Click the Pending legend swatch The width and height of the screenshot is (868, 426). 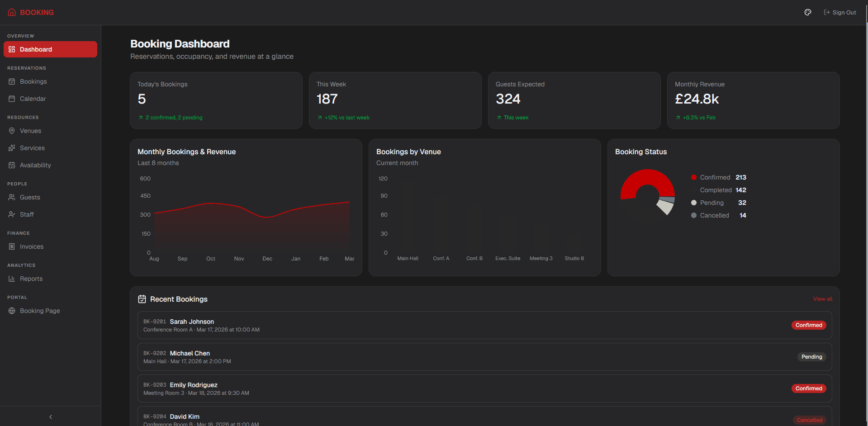coord(694,203)
